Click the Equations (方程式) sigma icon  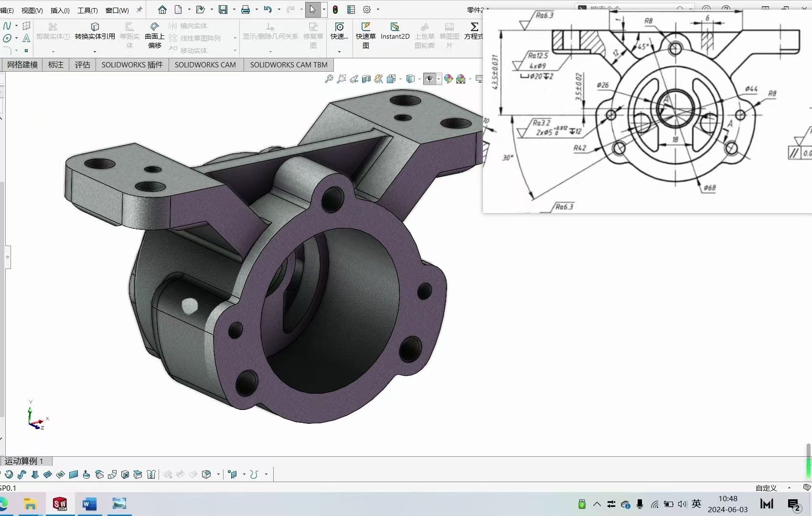point(474,27)
